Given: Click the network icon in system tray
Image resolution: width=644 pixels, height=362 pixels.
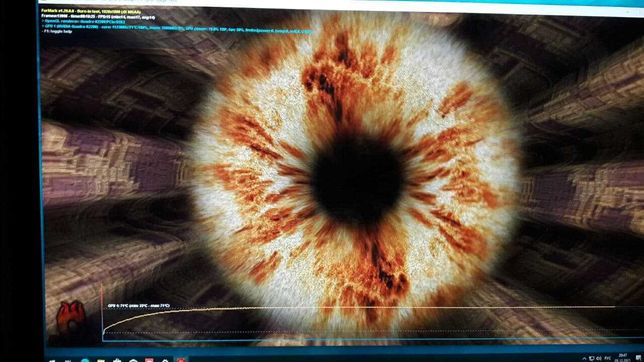Looking at the screenshot, I should [591, 359].
